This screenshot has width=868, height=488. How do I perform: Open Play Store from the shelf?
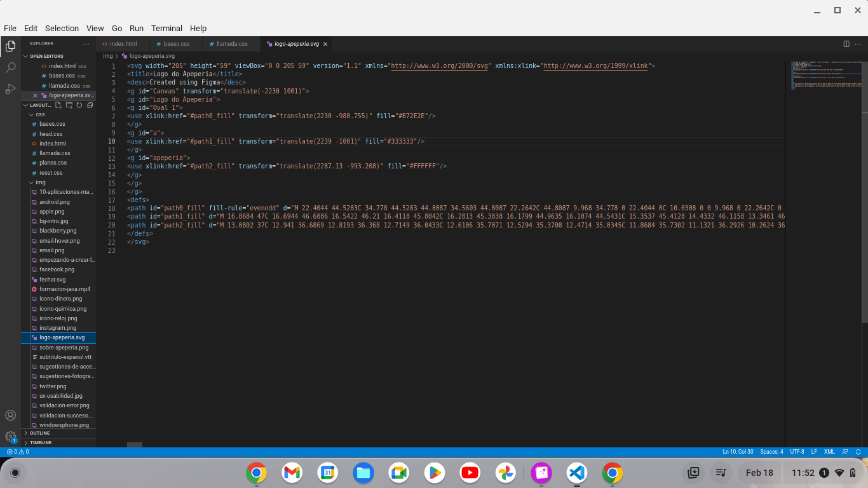click(435, 473)
